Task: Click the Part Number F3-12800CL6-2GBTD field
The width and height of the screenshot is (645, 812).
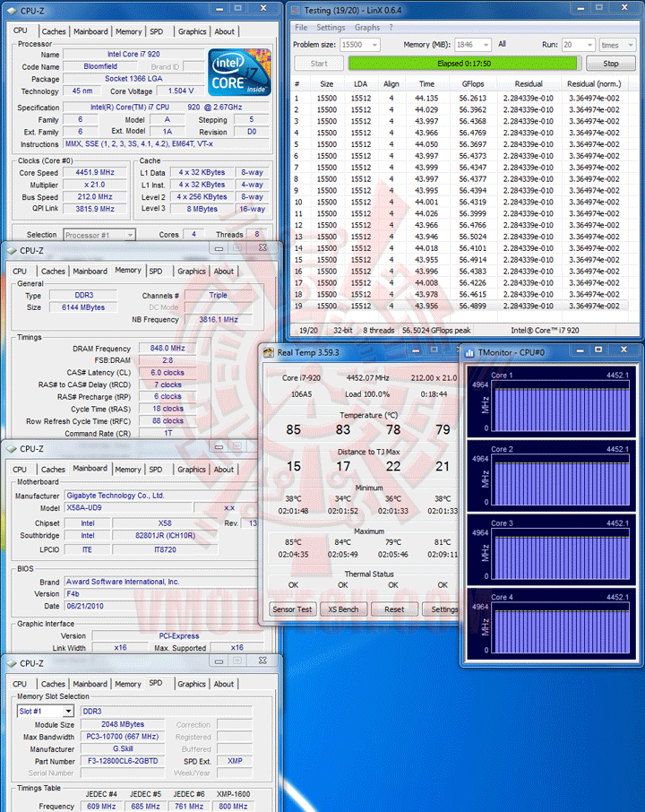Action: [123, 761]
